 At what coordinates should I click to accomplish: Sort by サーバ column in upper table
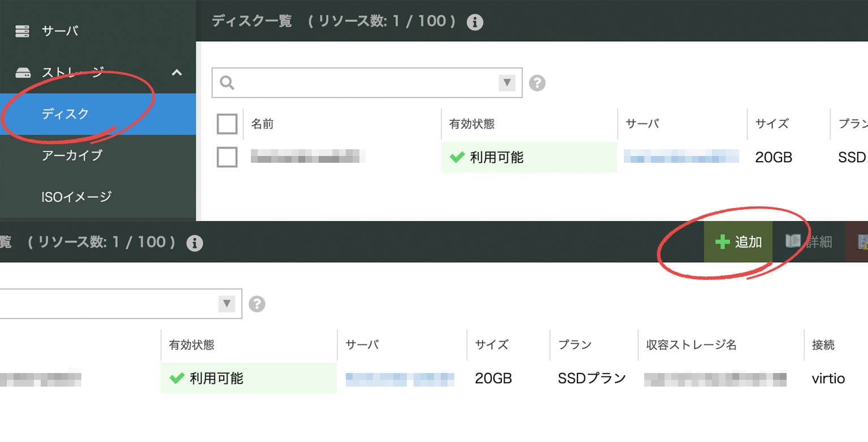643,124
